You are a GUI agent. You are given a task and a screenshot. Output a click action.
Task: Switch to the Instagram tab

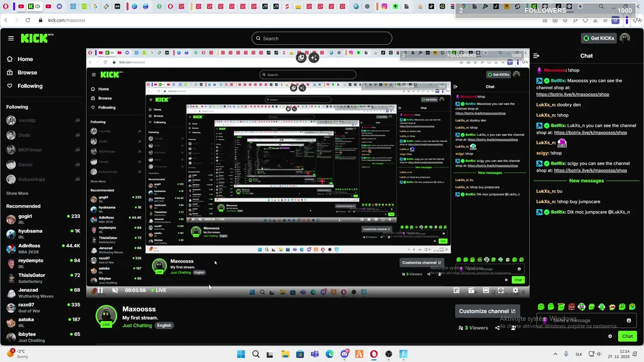point(384,7)
